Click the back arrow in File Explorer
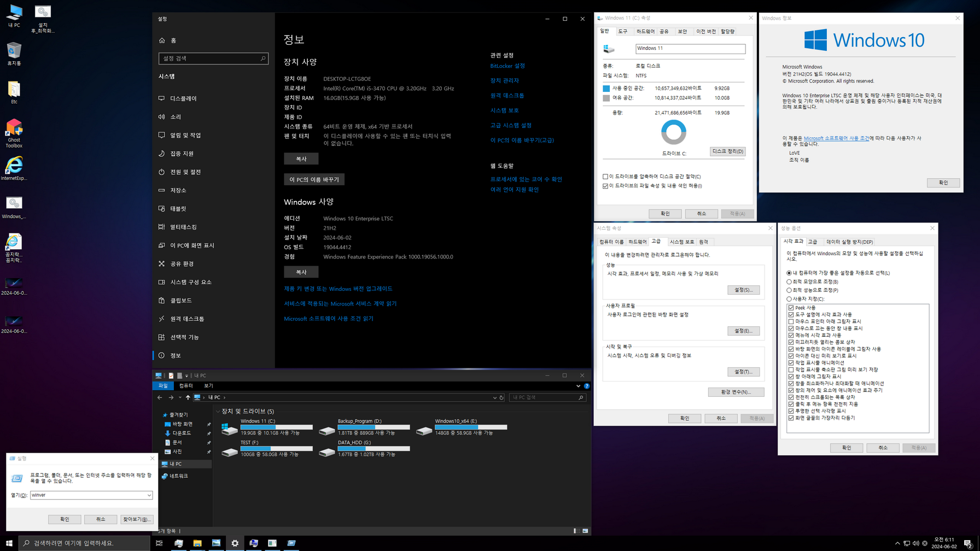 pos(160,397)
